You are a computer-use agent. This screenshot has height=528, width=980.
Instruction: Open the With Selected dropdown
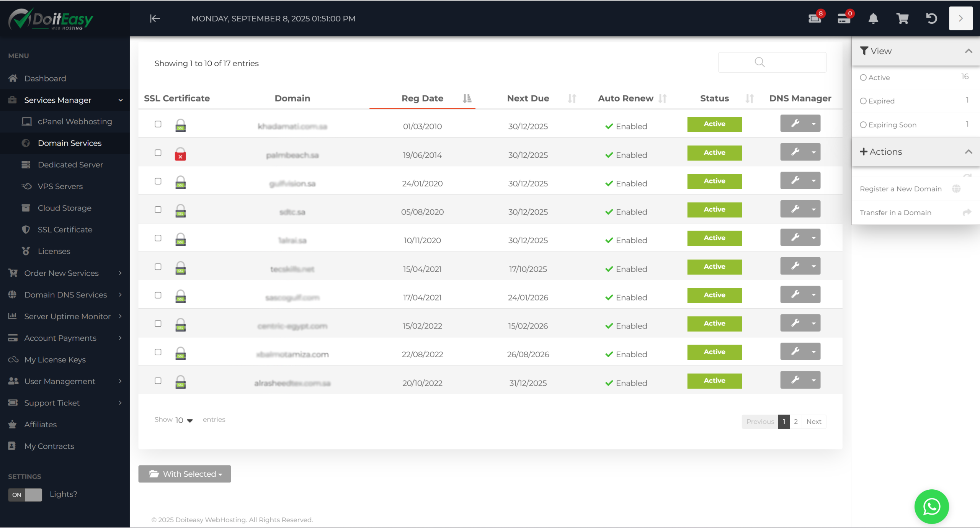185,474
